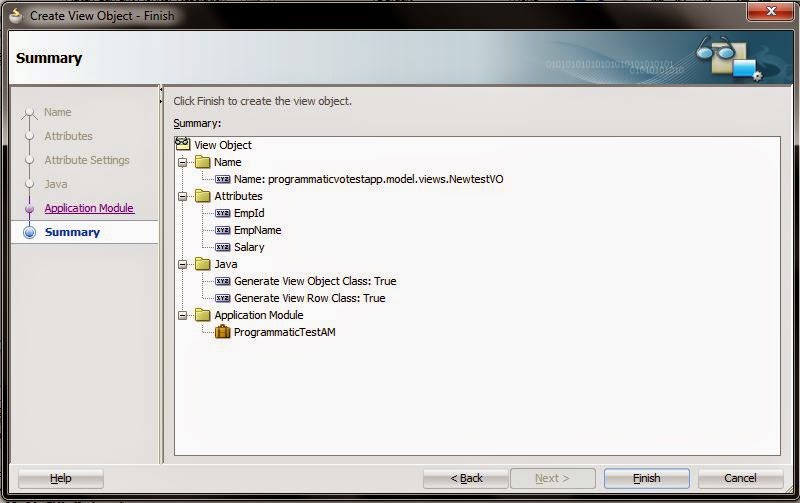Collapse the Attributes tree node
The width and height of the screenshot is (800, 503).
click(183, 196)
